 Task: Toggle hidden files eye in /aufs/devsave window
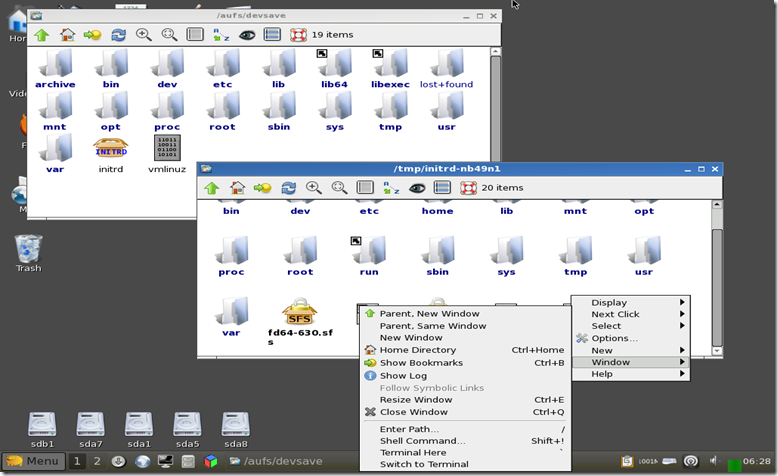[247, 35]
